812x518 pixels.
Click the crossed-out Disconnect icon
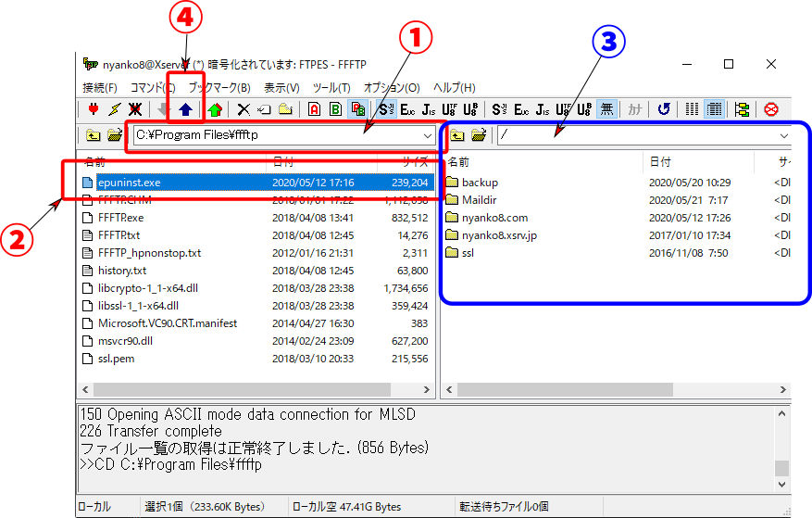coord(135,109)
